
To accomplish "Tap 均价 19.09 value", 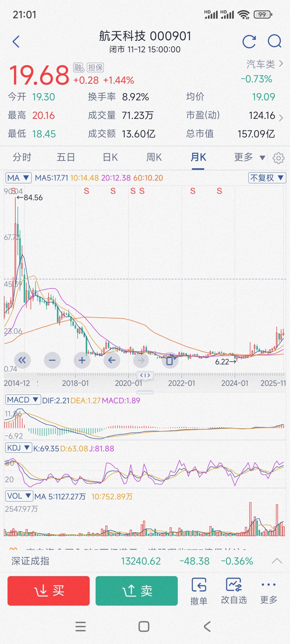I will tap(264, 97).
